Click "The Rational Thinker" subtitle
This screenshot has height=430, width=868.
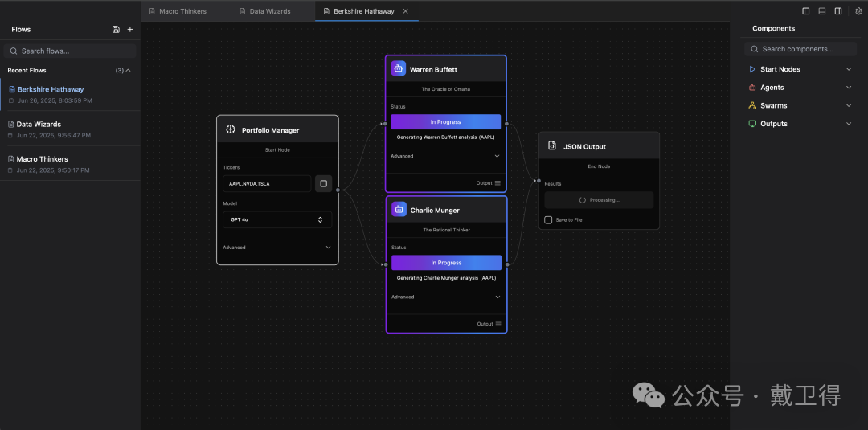pyautogui.click(x=446, y=230)
